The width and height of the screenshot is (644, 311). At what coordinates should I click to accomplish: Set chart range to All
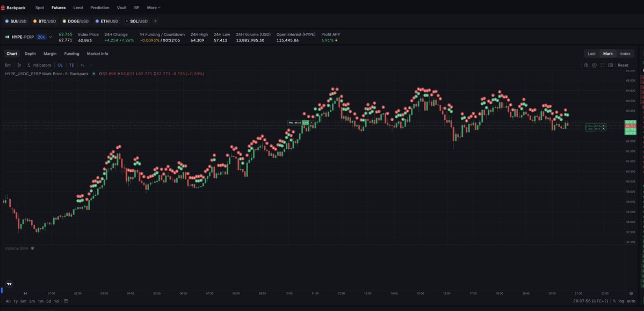pos(8,301)
